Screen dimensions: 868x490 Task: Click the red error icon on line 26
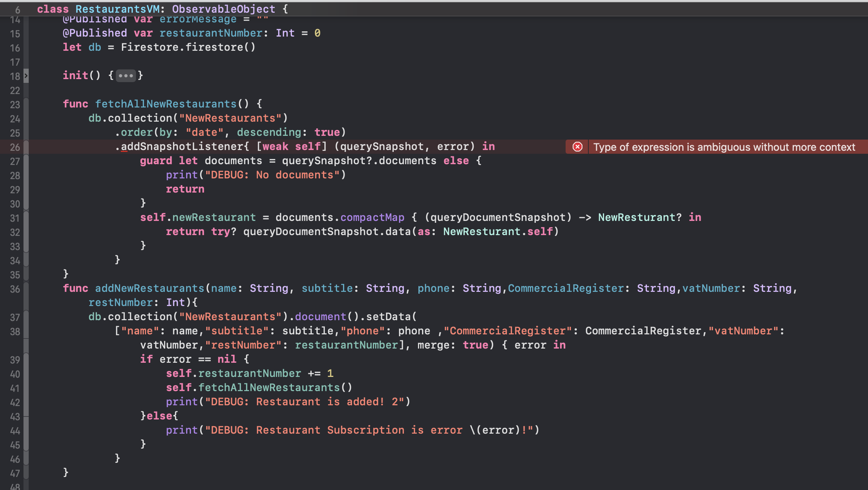[x=577, y=147]
